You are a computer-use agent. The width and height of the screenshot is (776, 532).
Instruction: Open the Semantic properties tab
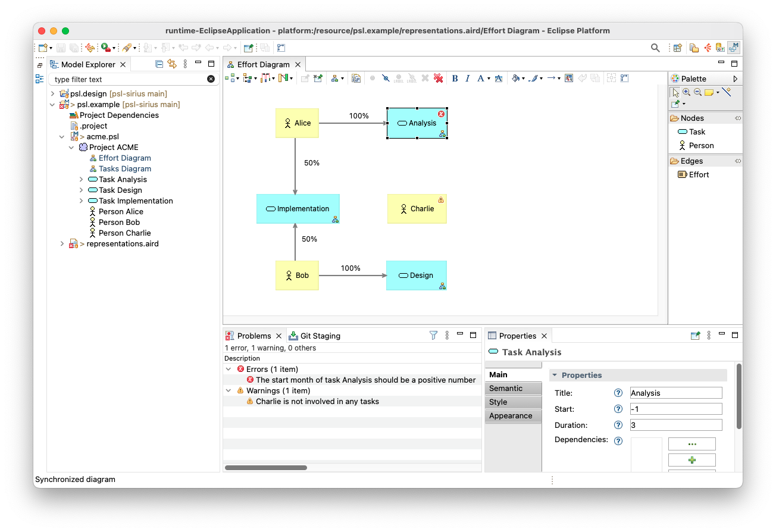point(506,389)
